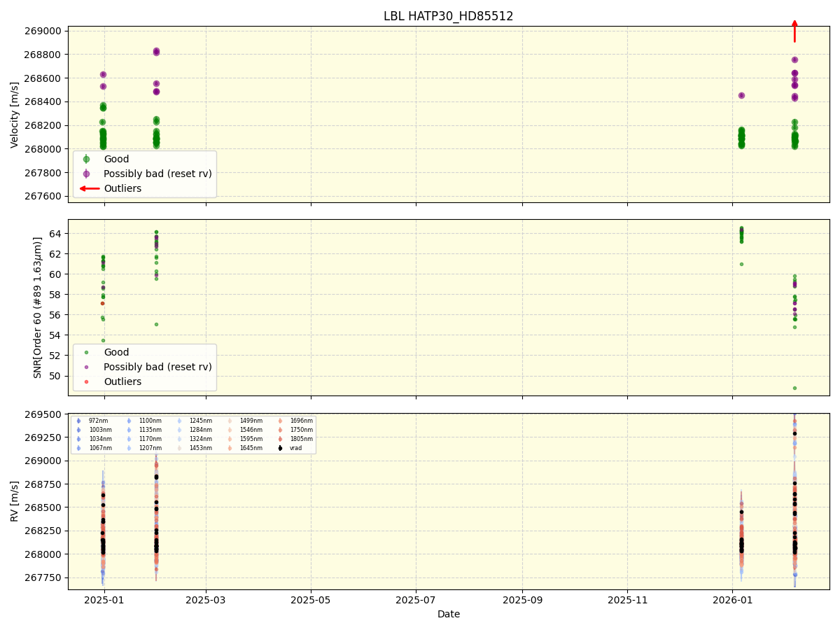Image resolution: width=840 pixels, height=630 pixels.
Task: Click the 2025-03 date tick label
Action: tap(206, 600)
